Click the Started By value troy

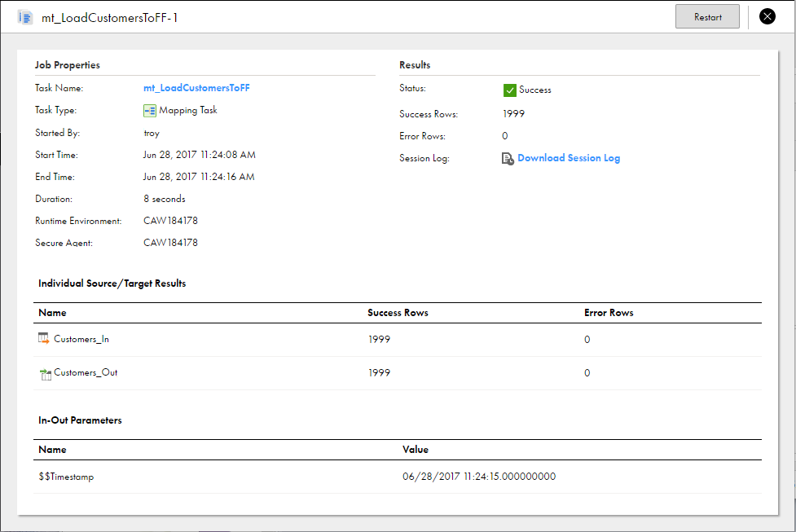pyautogui.click(x=152, y=133)
